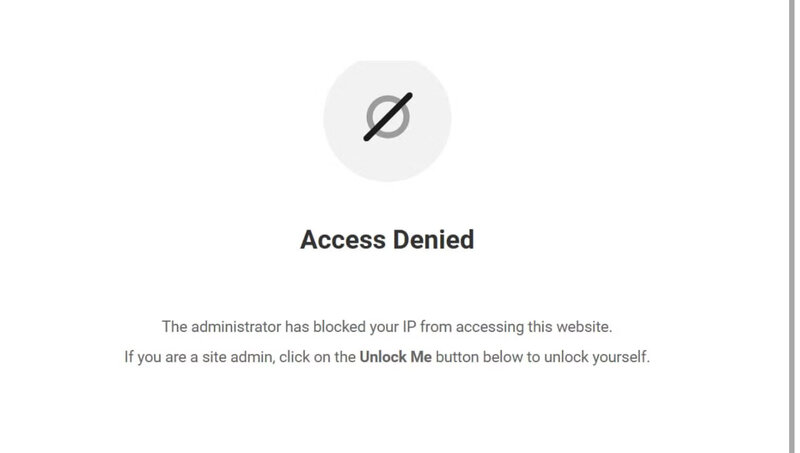Click the slashed-circle blocked icon

point(387,119)
